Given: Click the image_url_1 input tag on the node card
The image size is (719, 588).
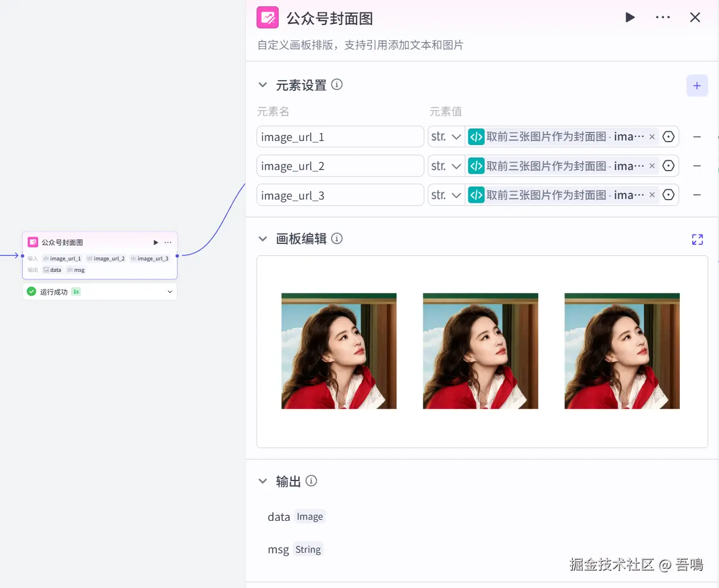Looking at the screenshot, I should [x=62, y=258].
